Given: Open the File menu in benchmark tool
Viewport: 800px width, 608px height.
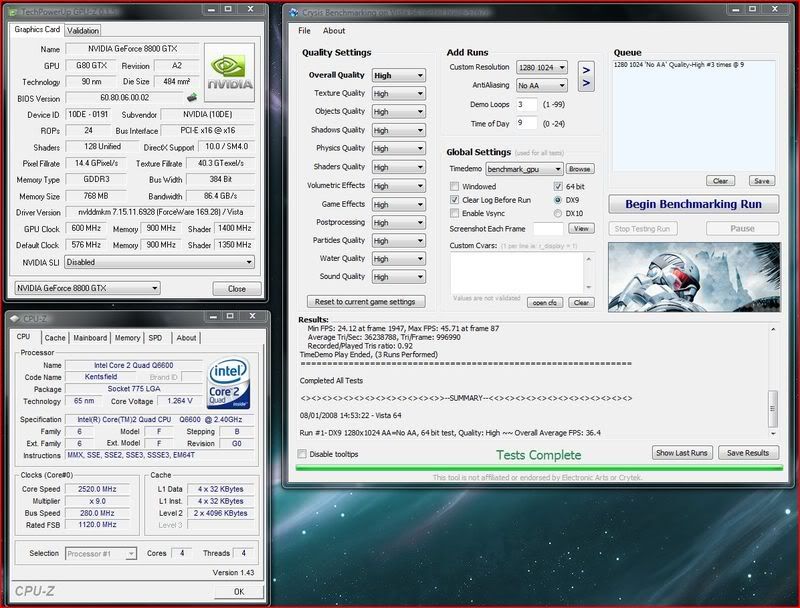Looking at the screenshot, I should [304, 31].
